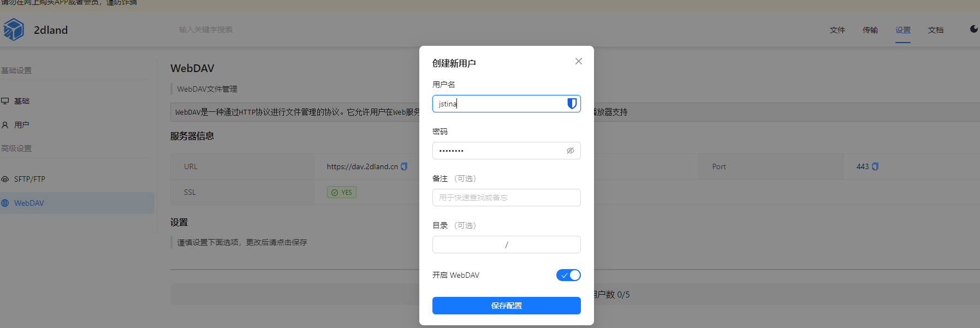The width and height of the screenshot is (980, 328).
Task: Click the 密码 password field
Action: (x=507, y=151)
